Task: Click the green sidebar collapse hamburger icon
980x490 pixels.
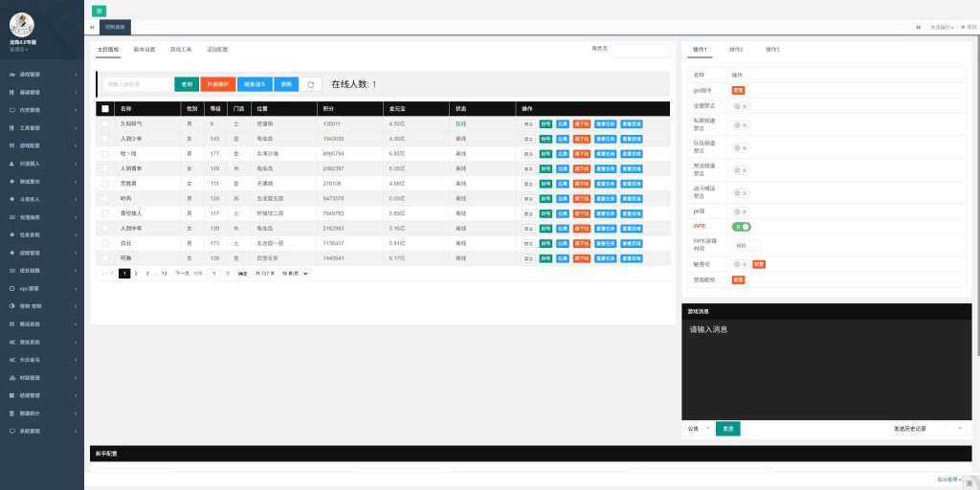Action: pos(100,11)
